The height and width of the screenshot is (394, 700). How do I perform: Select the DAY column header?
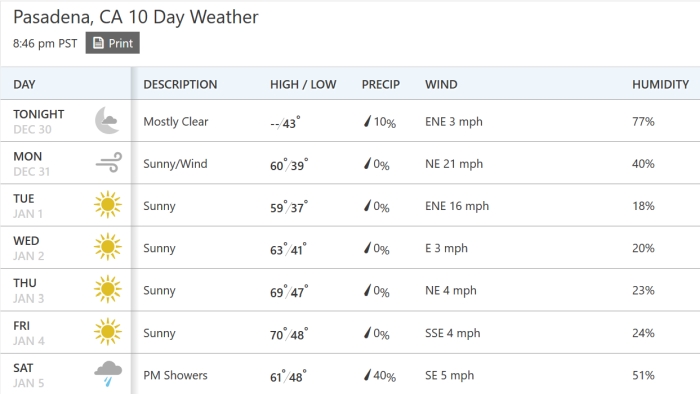pos(24,84)
